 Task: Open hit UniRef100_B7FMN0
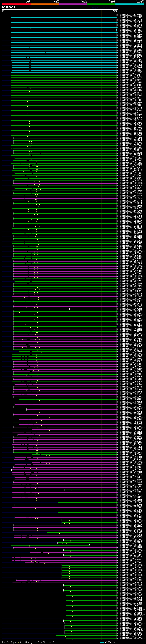[131, 17]
